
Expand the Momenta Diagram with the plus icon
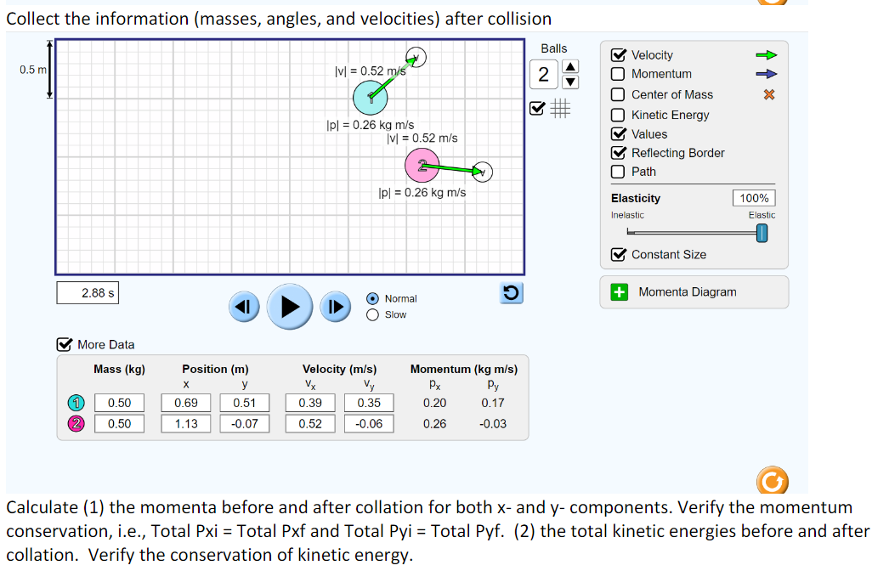(619, 291)
